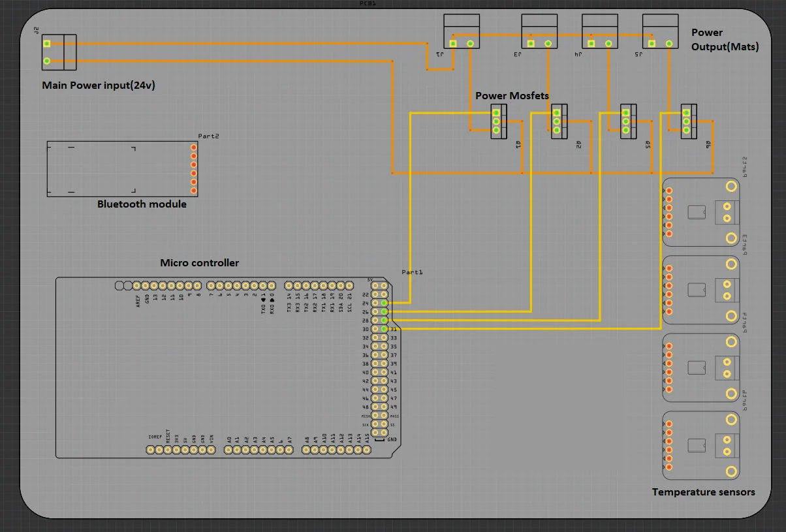Click the 'Bluetooth module' label
786x532 pixels.
(x=142, y=204)
